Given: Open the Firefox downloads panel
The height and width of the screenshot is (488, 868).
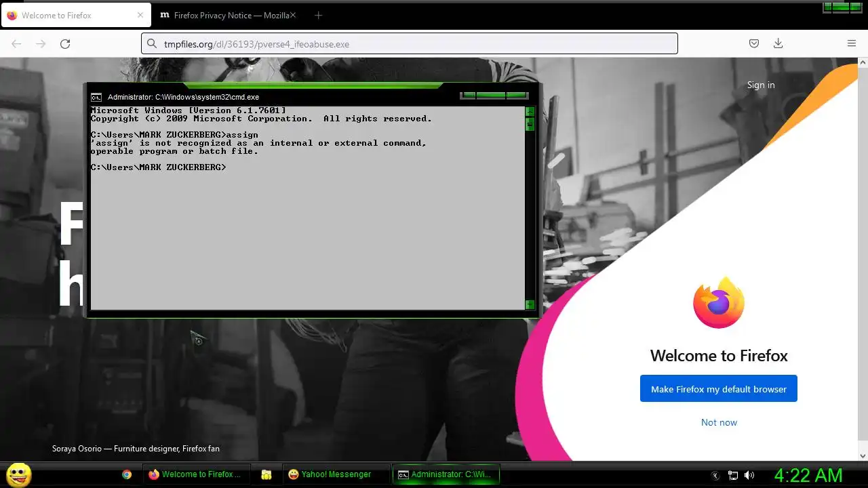Looking at the screenshot, I should click(x=778, y=43).
